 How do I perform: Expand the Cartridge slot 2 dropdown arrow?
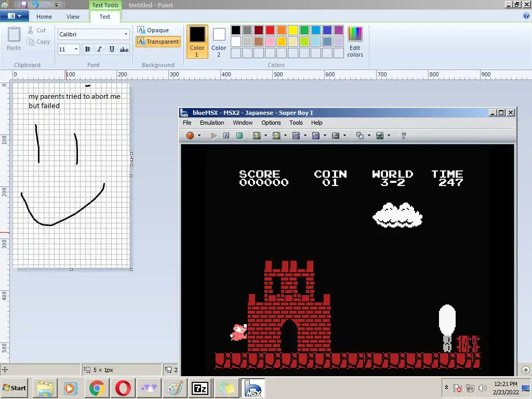(285, 136)
